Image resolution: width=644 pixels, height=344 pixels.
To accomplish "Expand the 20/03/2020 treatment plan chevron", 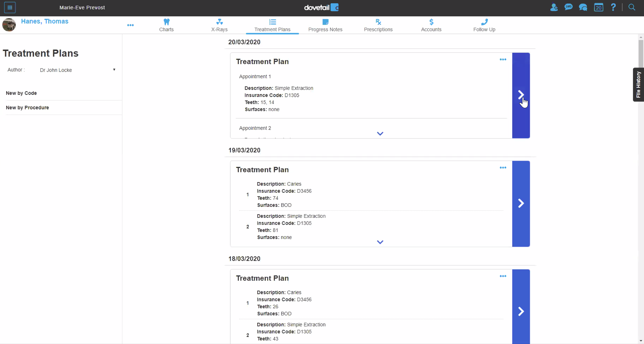I will [380, 134].
